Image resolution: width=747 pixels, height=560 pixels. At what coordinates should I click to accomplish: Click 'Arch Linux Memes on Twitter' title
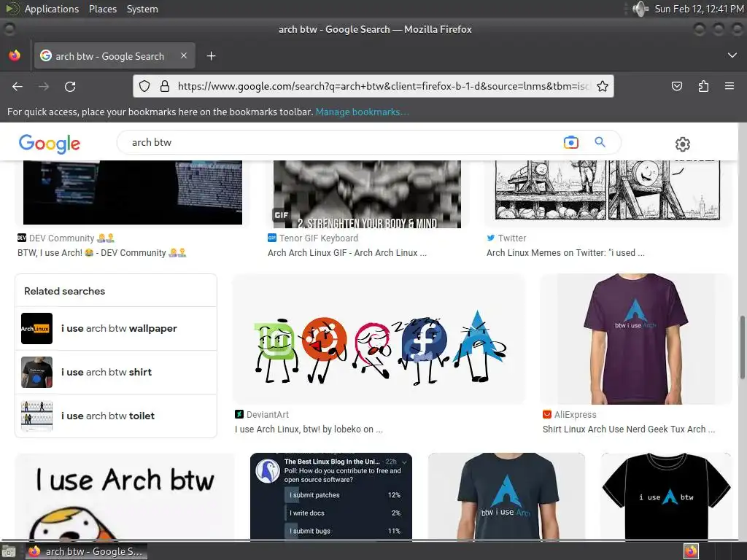pos(565,253)
